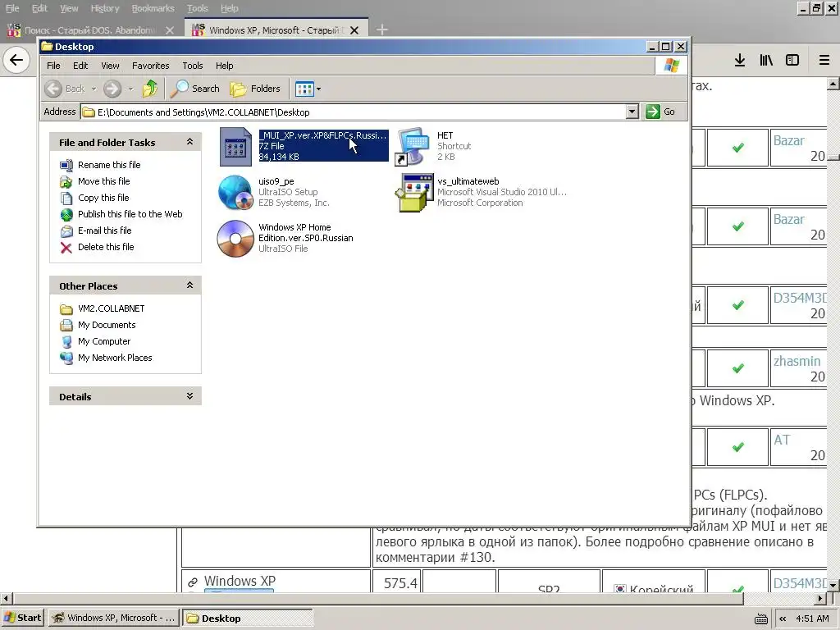Click the Views grid icon

304,89
